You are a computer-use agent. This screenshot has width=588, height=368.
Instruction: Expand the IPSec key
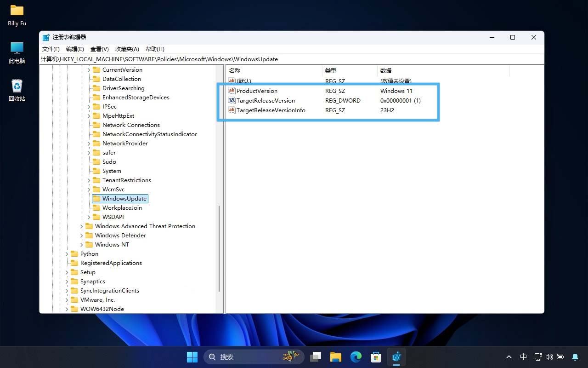(89, 107)
